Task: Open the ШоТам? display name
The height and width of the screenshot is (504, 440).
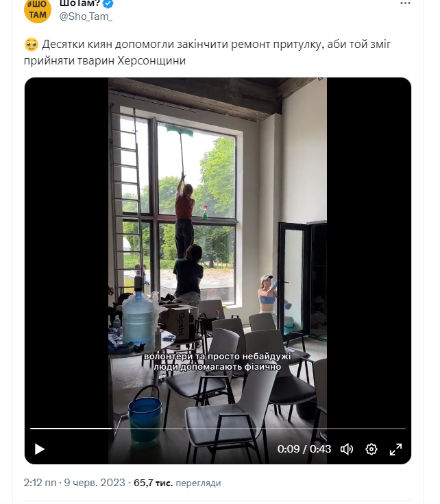Action: [80, 3]
